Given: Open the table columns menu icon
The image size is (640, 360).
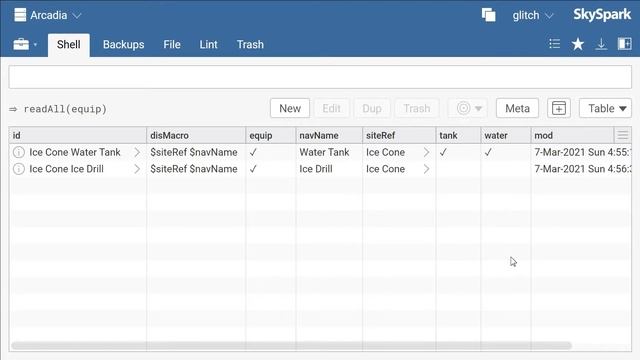Looking at the screenshot, I should coord(622,135).
